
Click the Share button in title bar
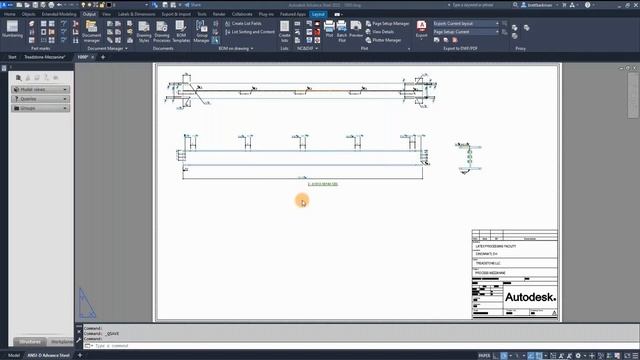[x=193, y=5]
